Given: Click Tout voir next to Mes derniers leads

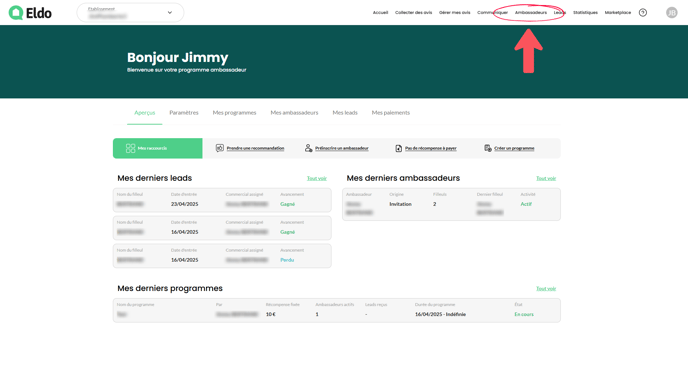Looking at the screenshot, I should 317,178.
